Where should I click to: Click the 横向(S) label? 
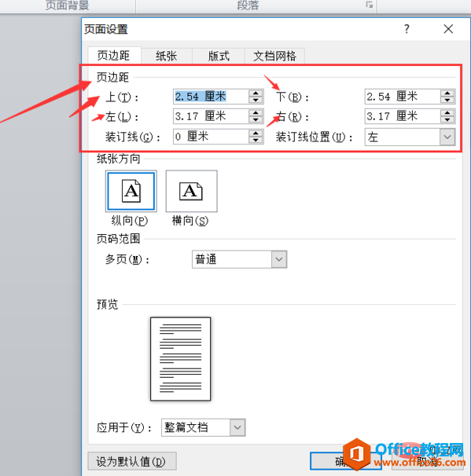point(190,221)
